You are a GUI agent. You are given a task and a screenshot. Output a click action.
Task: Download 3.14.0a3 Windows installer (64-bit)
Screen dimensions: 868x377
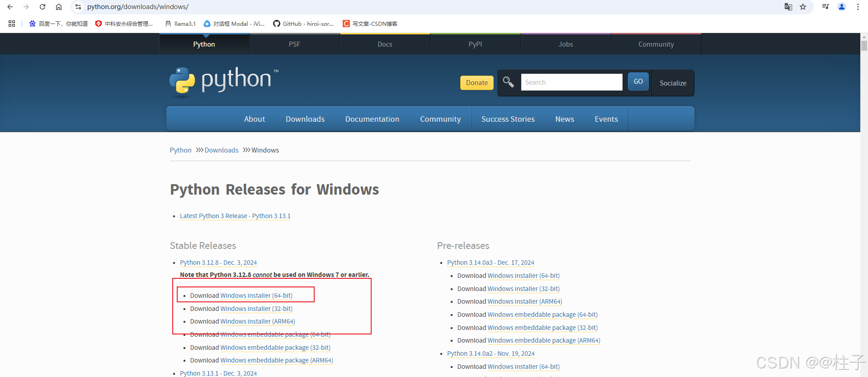tap(524, 276)
